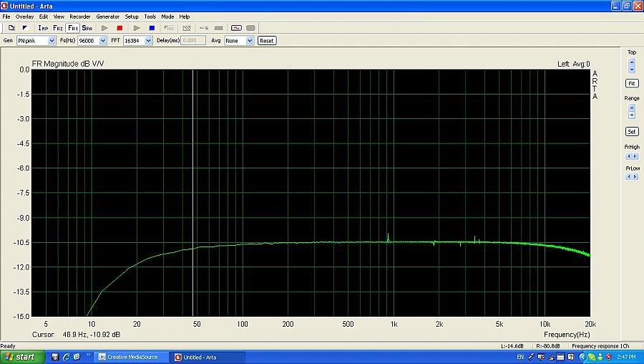Click the yellow cursor line in graph
The image size is (644, 364).
point(192,193)
